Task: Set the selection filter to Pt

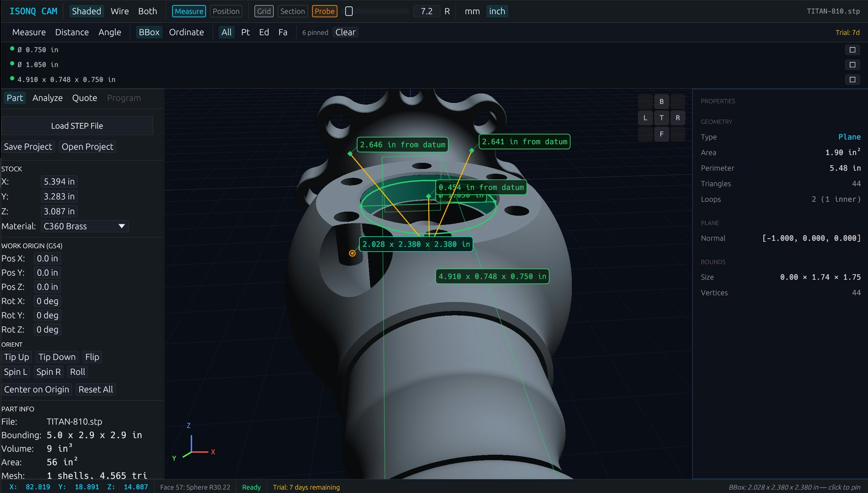Action: coord(245,32)
